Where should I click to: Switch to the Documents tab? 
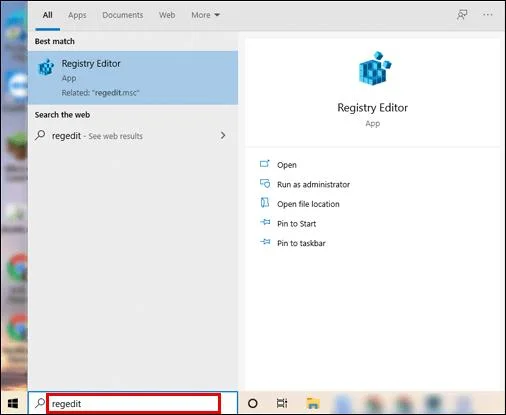click(x=123, y=15)
